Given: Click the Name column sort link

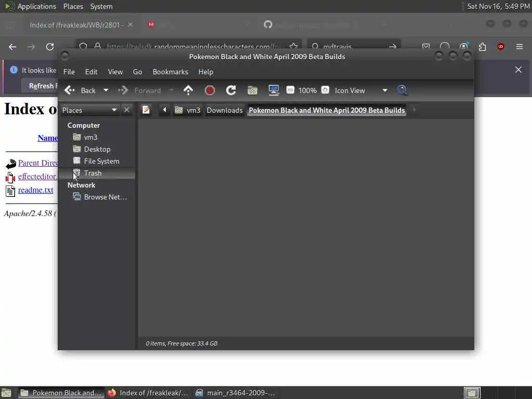Looking at the screenshot, I should point(47,138).
